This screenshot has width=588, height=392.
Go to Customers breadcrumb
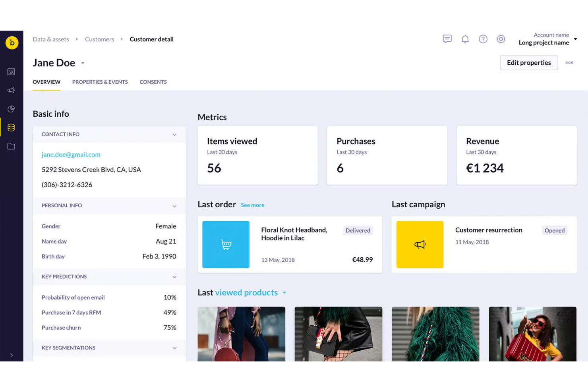pos(99,39)
